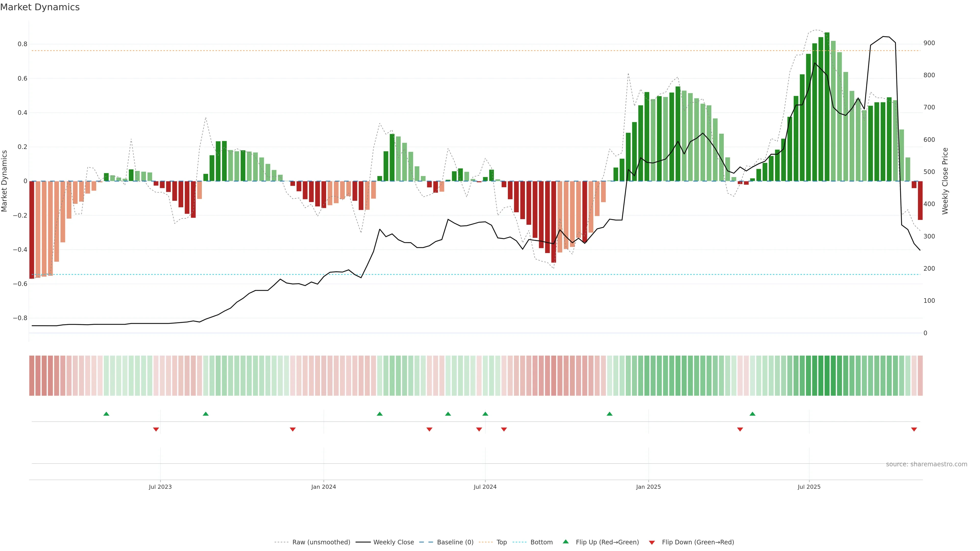Click the earliest green flip-up marker

click(x=106, y=414)
